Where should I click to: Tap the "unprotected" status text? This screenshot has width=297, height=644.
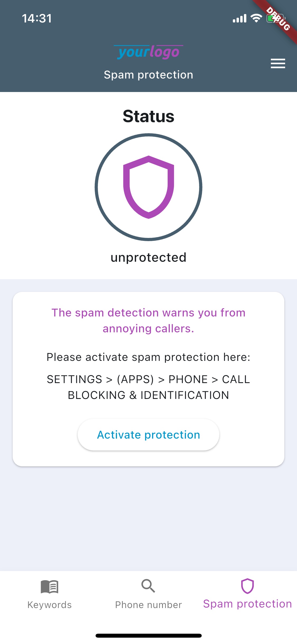click(148, 257)
